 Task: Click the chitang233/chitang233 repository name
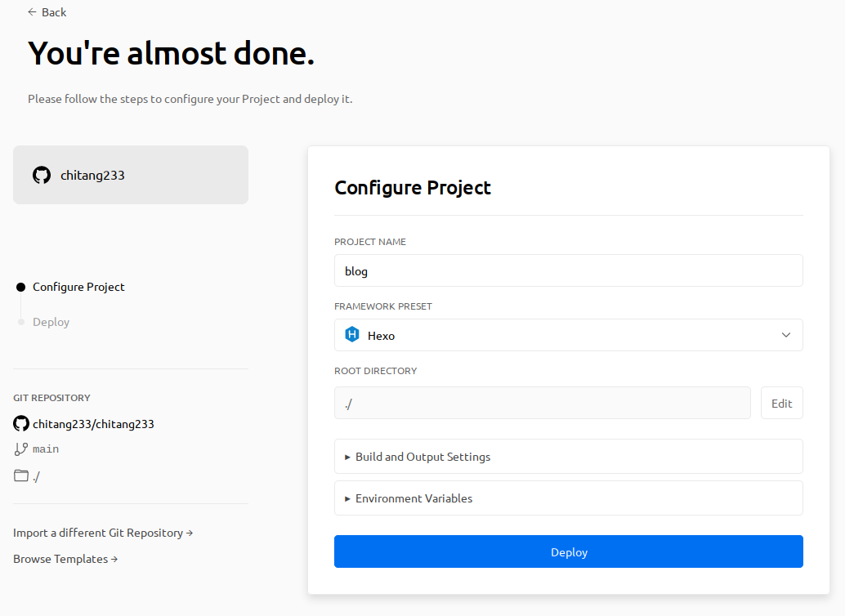coord(93,424)
